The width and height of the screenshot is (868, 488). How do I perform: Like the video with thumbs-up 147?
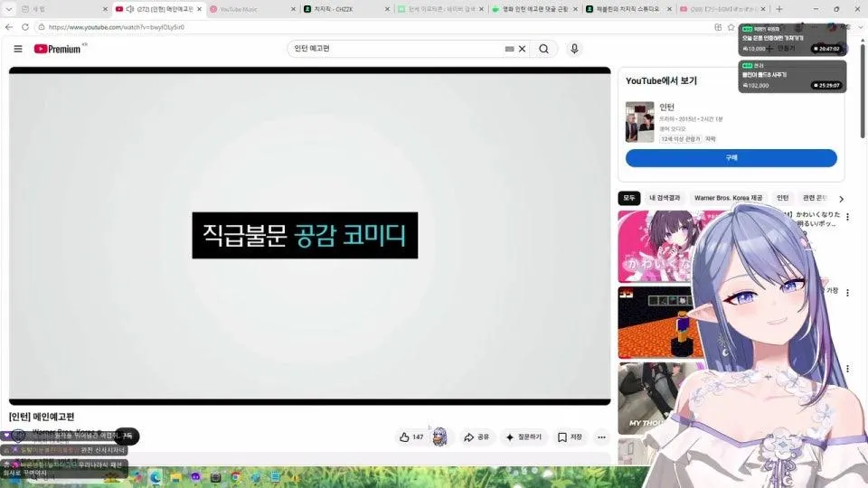pyautogui.click(x=411, y=437)
